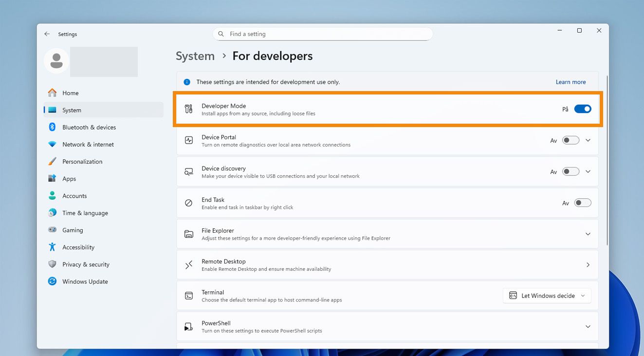Go to Network & internet

[x=104, y=144]
